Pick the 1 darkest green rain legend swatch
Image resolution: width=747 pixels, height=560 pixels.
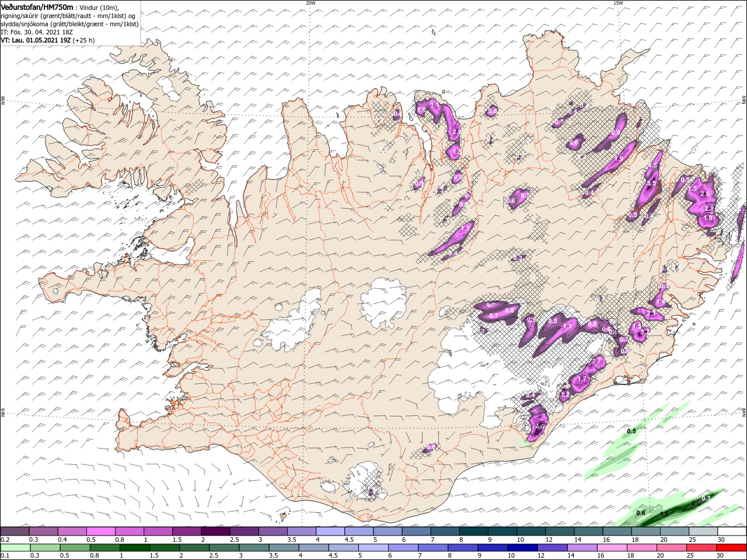pyautogui.click(x=135, y=548)
